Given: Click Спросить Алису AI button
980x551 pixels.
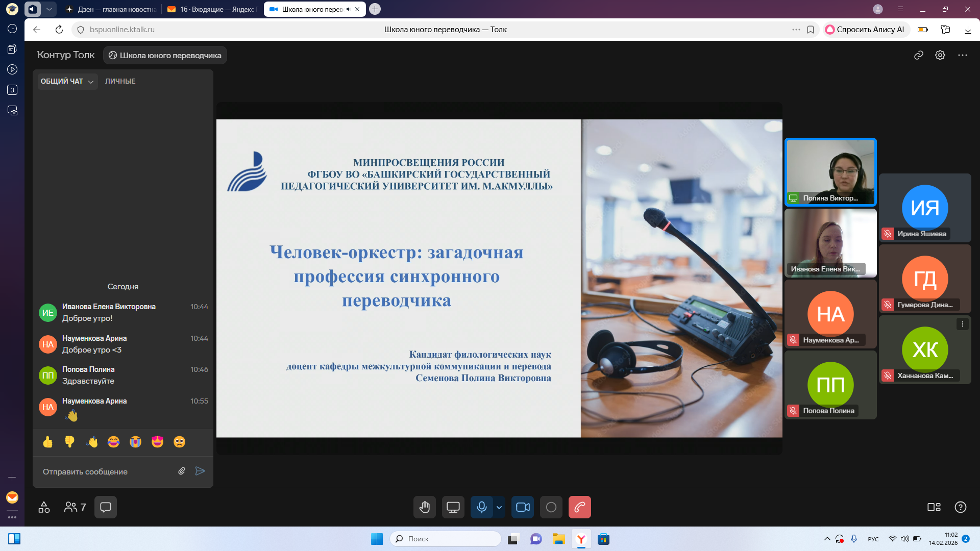Looking at the screenshot, I should pyautogui.click(x=866, y=30).
